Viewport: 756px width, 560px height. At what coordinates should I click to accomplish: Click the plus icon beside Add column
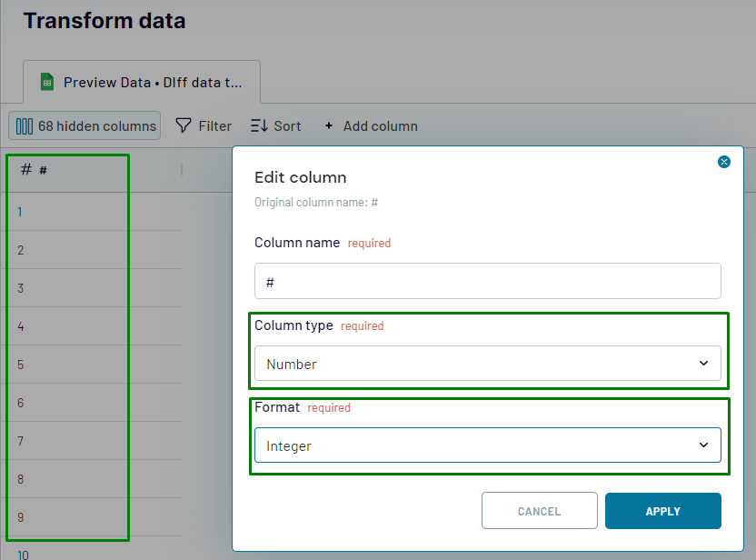pyautogui.click(x=329, y=126)
